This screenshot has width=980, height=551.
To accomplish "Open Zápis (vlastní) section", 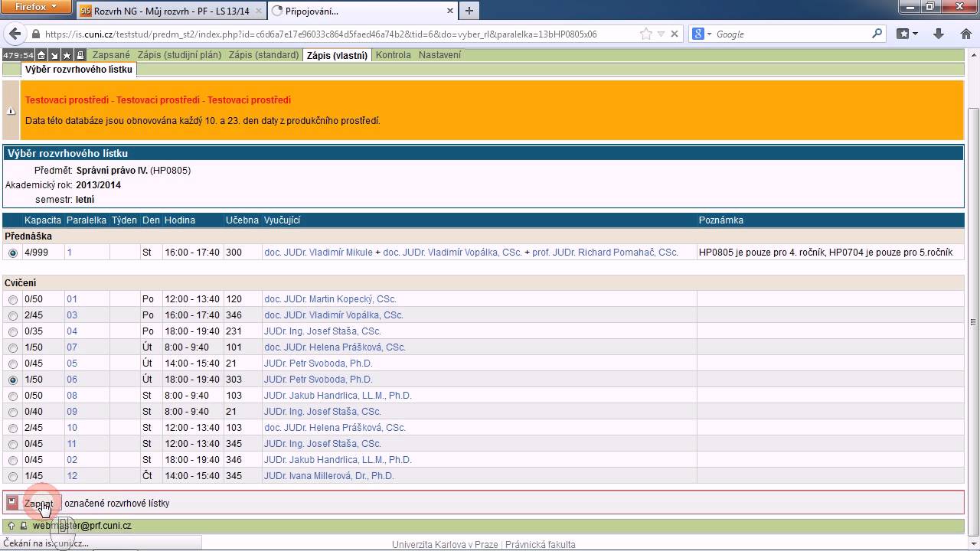I will pos(337,55).
